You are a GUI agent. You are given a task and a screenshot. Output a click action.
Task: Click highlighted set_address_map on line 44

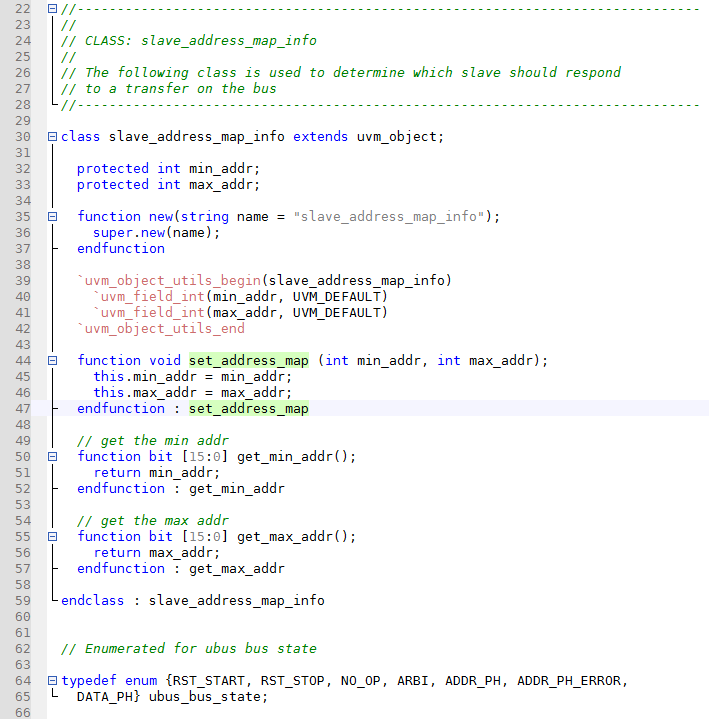coord(249,360)
